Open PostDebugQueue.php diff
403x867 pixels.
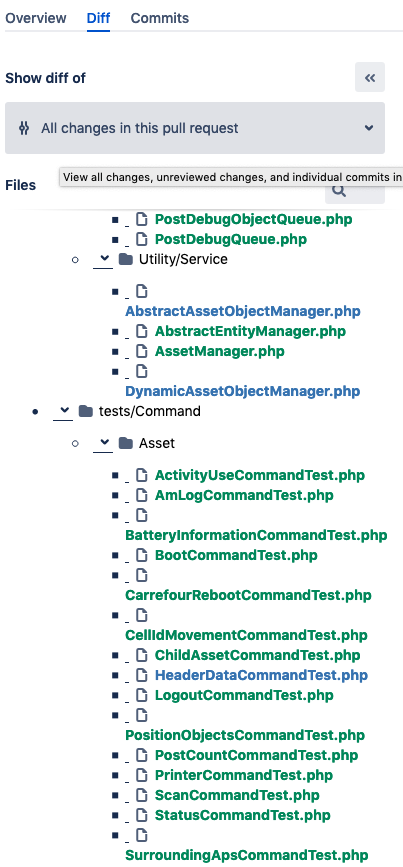pos(231,239)
